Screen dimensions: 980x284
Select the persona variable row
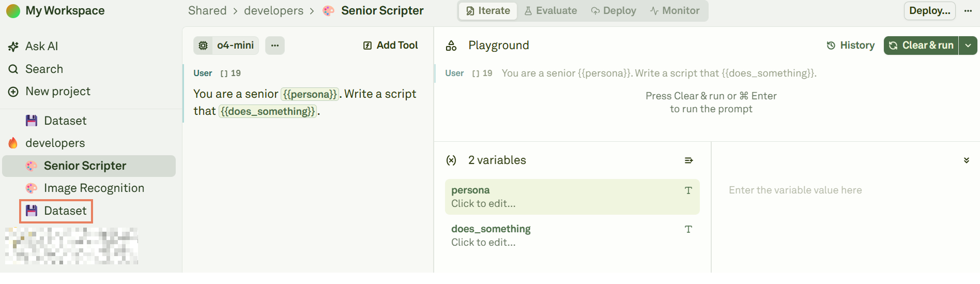[x=572, y=197]
